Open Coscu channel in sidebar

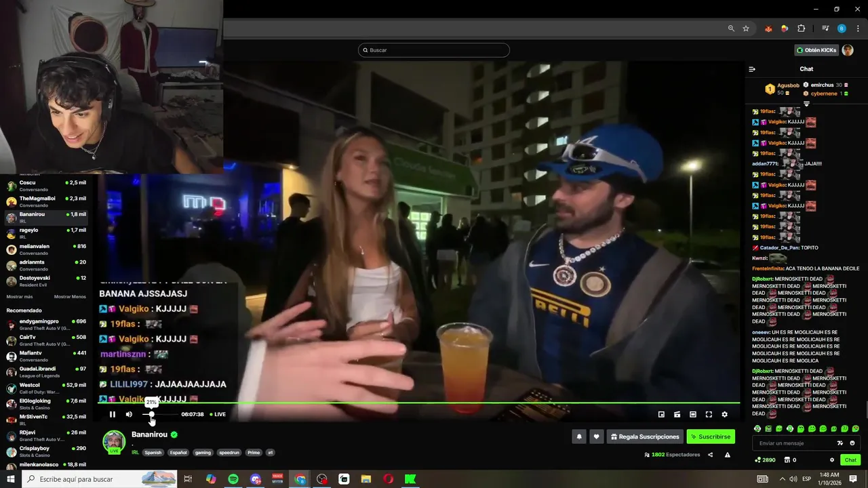click(46, 186)
